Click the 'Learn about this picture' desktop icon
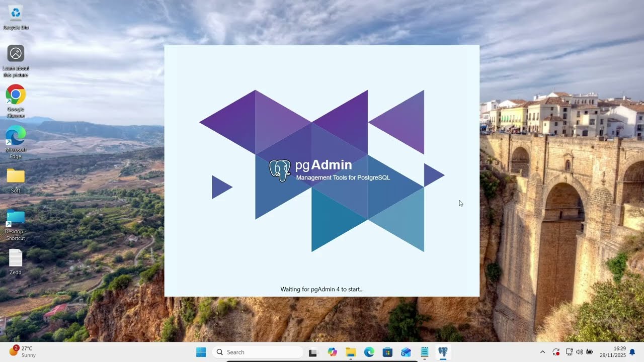The height and width of the screenshot is (362, 644). click(x=16, y=61)
